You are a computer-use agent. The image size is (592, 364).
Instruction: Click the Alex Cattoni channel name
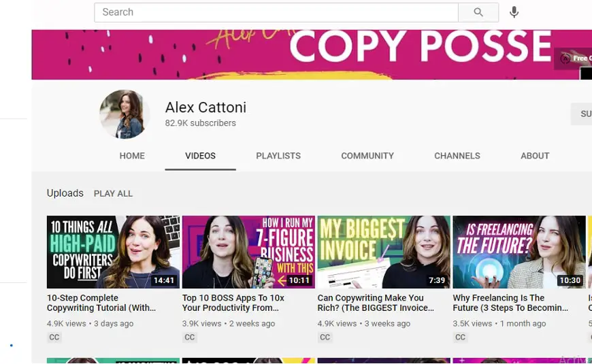pyautogui.click(x=205, y=107)
